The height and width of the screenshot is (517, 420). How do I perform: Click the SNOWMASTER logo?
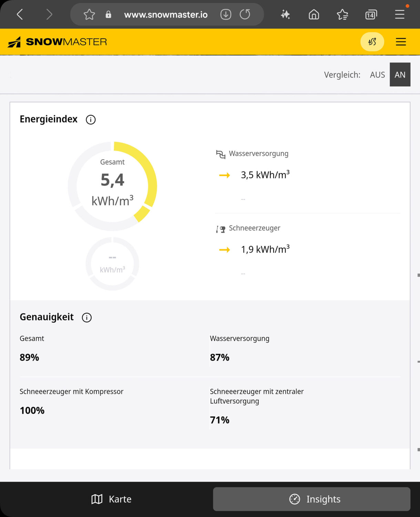click(58, 41)
